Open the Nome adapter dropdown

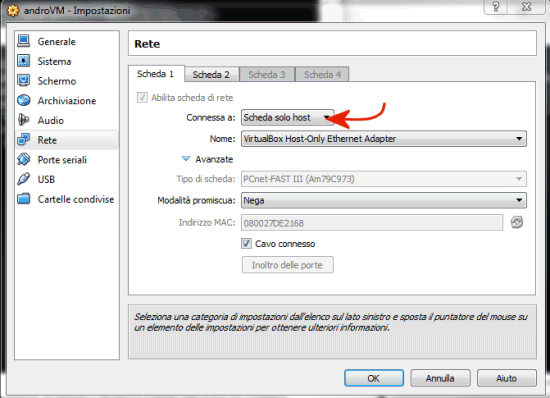coord(384,139)
